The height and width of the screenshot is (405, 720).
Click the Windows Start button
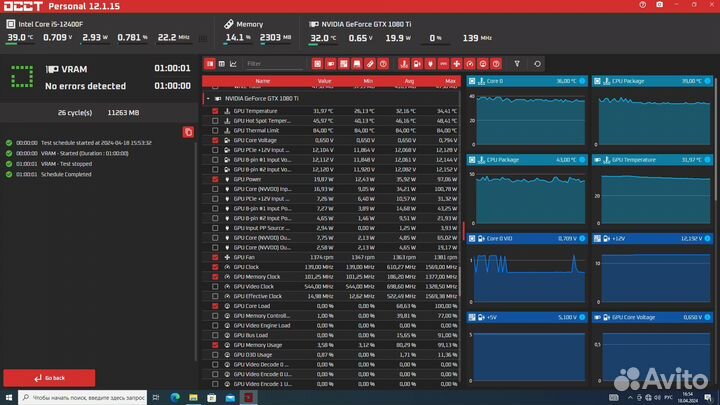coord(8,397)
